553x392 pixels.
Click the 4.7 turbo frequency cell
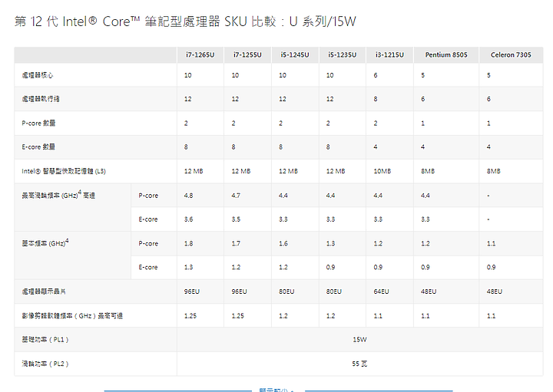pos(236,196)
